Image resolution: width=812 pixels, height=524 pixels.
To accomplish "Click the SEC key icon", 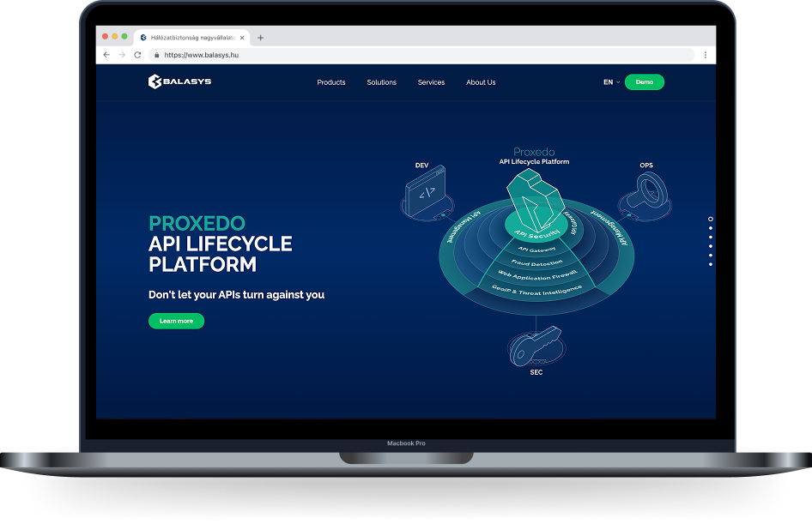I will tap(536, 346).
